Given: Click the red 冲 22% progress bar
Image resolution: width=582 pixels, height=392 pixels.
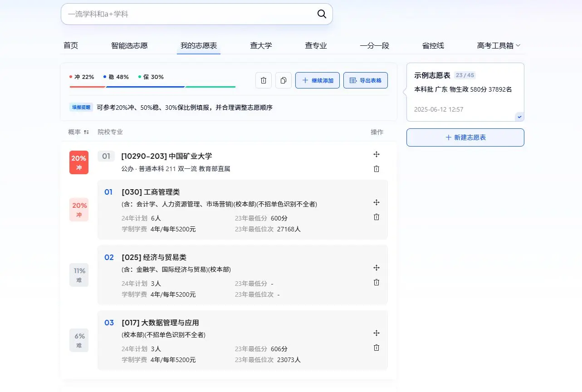Looking at the screenshot, I should (87, 86).
